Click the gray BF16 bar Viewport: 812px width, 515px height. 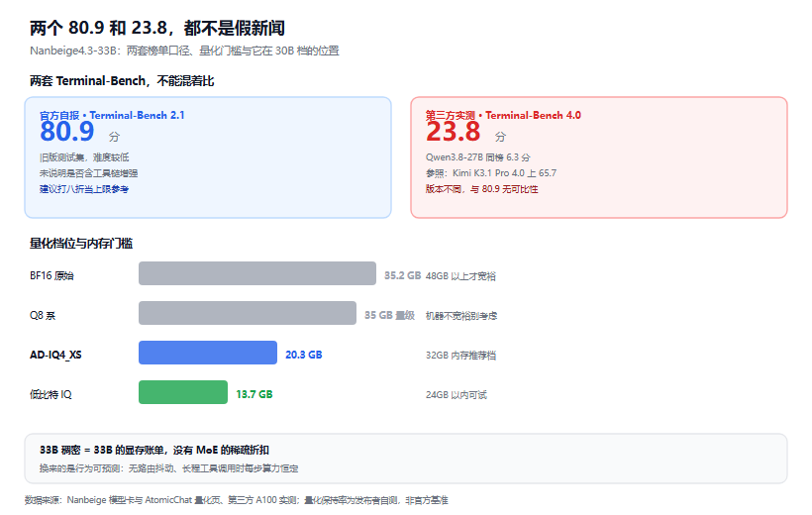[x=257, y=273]
